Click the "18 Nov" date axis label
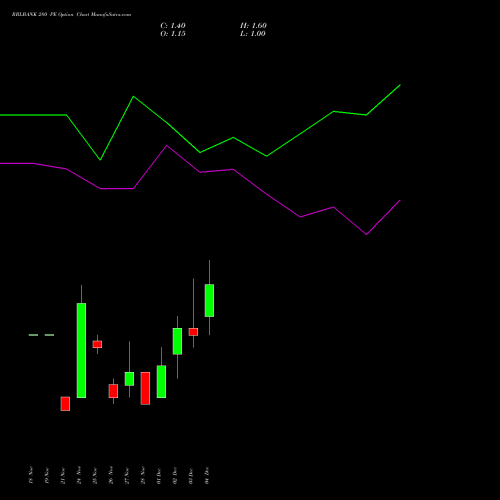The height and width of the screenshot is (500, 500). pos(31,475)
